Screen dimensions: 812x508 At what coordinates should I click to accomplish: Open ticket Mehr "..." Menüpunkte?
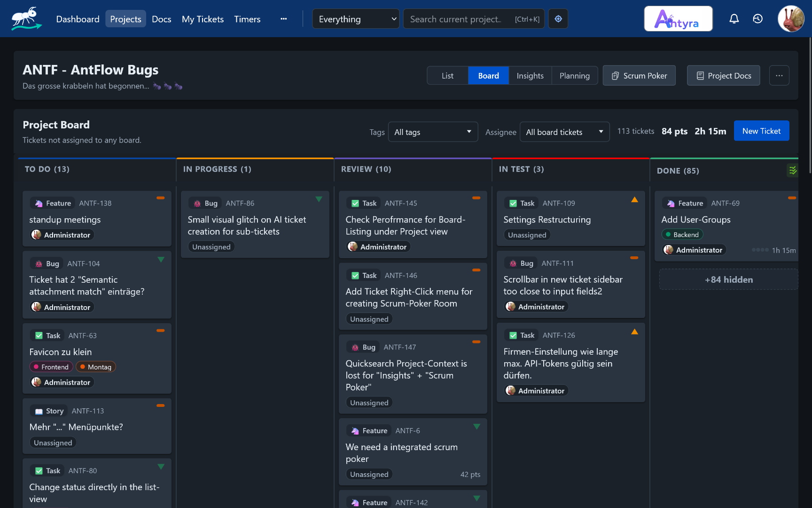tap(76, 427)
